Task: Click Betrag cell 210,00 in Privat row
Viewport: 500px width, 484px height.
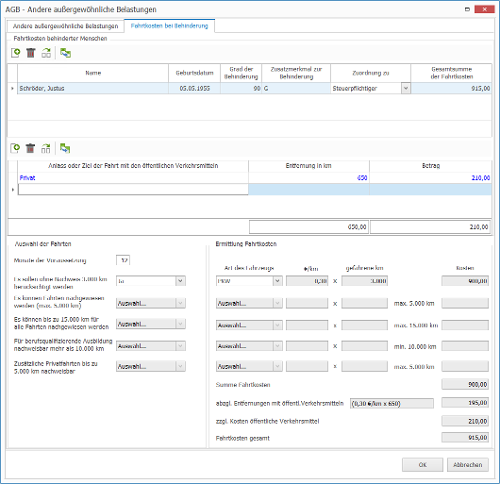Action: tap(430, 178)
